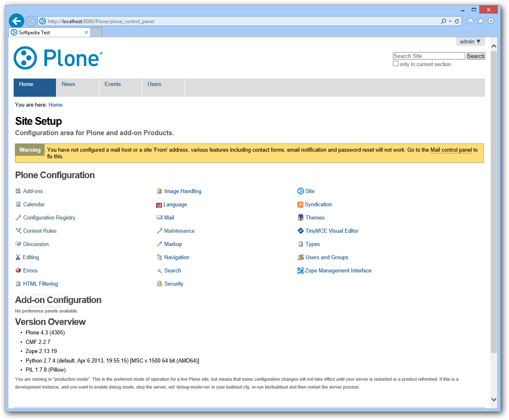Image resolution: width=509 pixels, height=420 pixels.
Task: Click the Configuration Registry wrench icon
Action: (x=18, y=217)
